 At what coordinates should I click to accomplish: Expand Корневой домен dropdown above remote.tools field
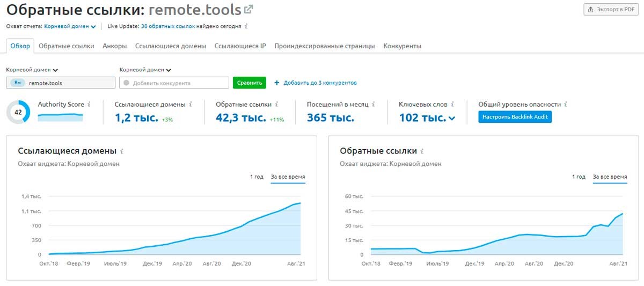click(32, 70)
